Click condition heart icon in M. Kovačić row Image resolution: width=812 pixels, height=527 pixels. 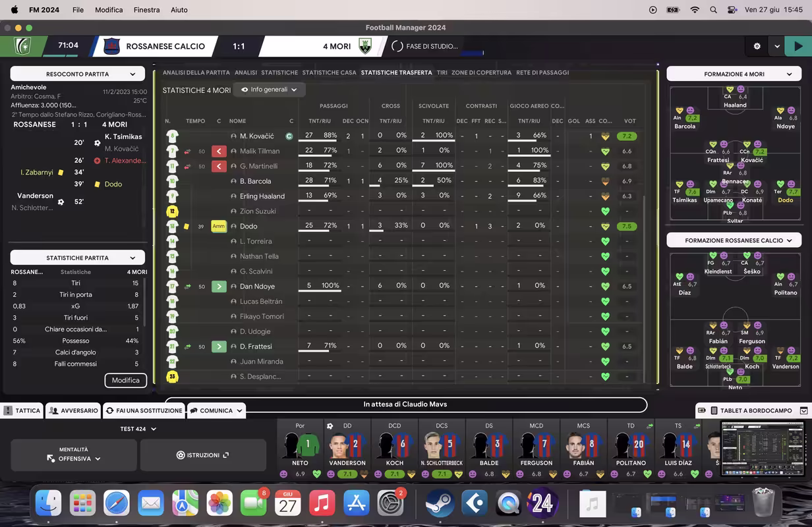point(605,136)
